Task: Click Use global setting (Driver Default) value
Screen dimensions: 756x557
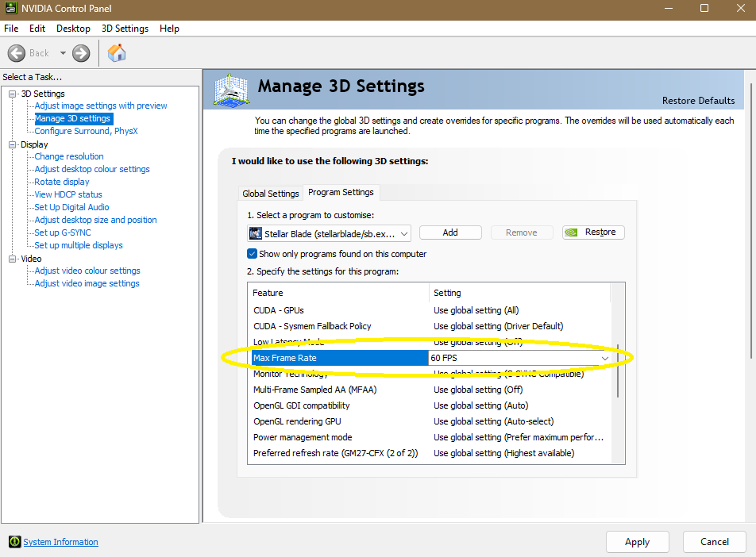Action: click(498, 326)
